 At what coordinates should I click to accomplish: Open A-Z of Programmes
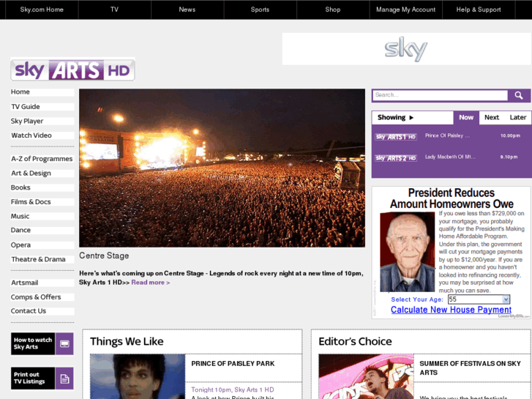(x=42, y=159)
